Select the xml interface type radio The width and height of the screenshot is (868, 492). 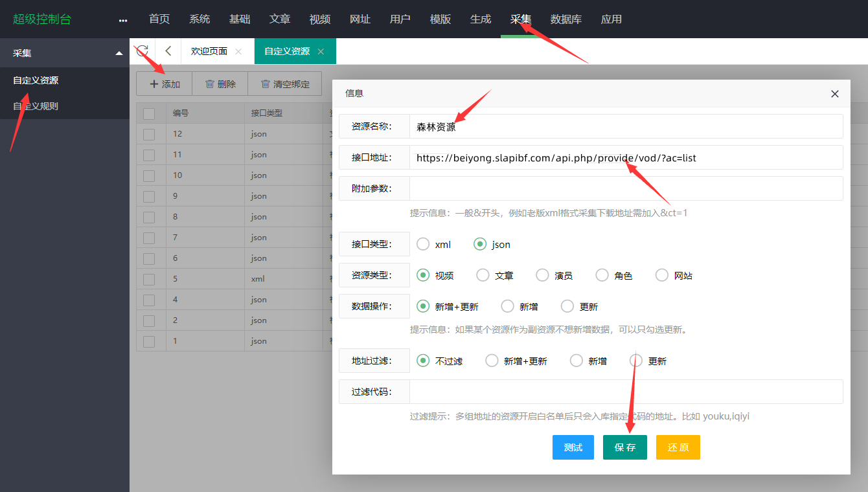423,244
